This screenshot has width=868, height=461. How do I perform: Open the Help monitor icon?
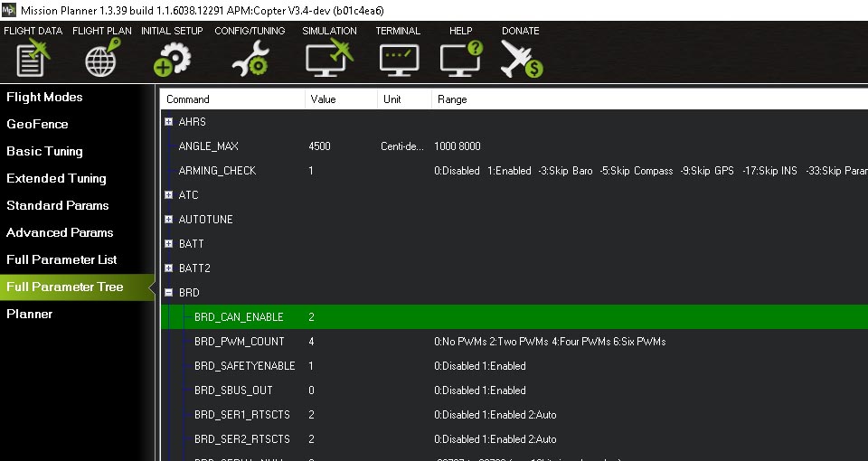pos(460,58)
